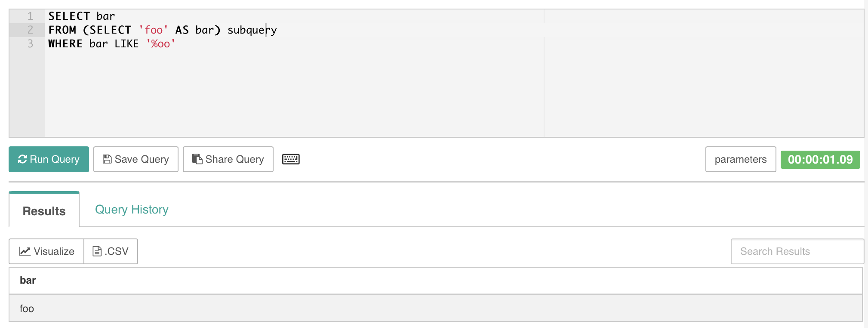The image size is (868, 328).
Task: Click the document icon on .CSV button
Action: click(x=97, y=251)
